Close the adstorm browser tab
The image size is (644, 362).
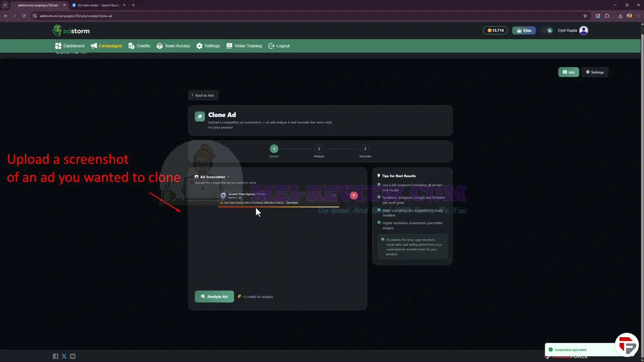(x=64, y=5)
